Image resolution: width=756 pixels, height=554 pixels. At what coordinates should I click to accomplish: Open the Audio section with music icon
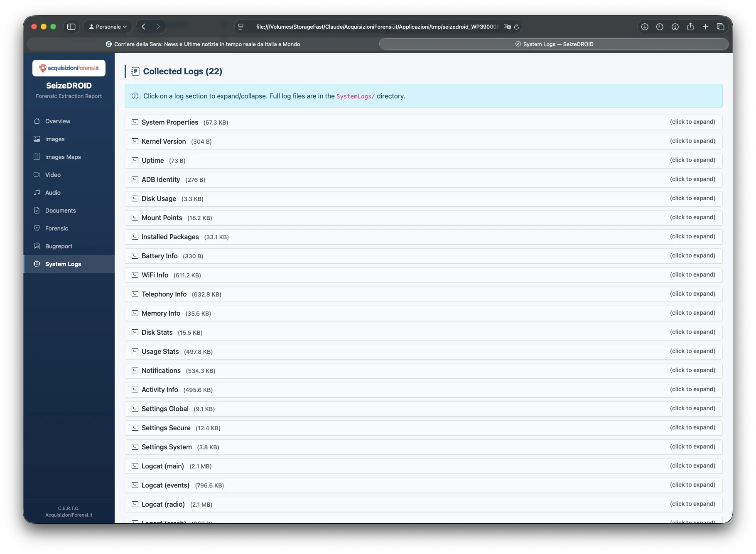53,193
